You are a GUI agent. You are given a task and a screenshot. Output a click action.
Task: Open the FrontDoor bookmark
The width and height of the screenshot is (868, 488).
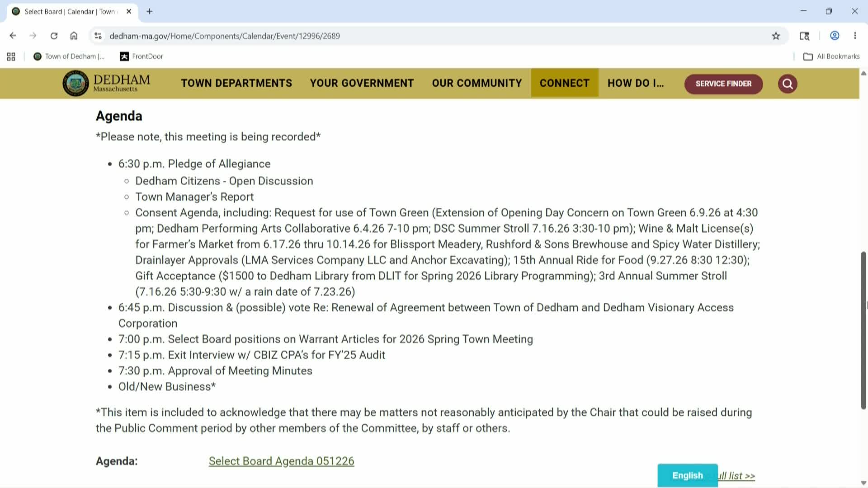141,56
